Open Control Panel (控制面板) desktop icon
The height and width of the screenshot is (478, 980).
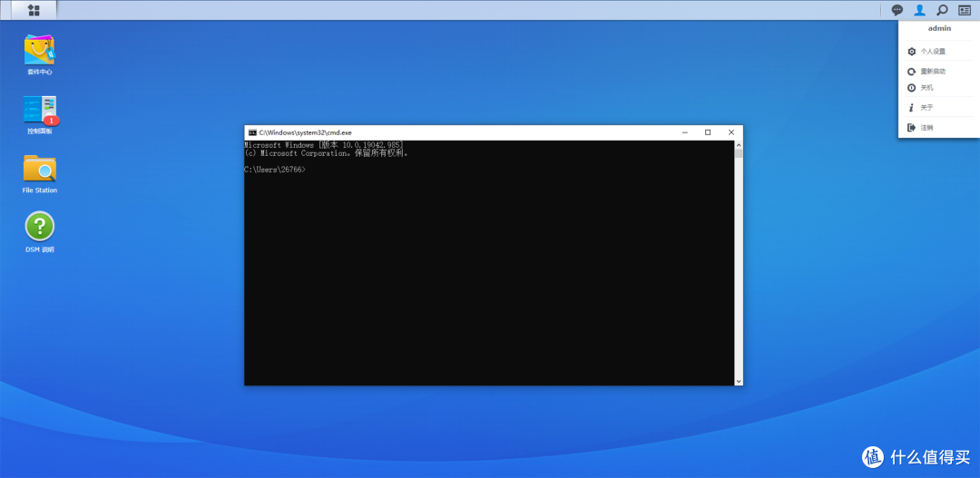[39, 111]
